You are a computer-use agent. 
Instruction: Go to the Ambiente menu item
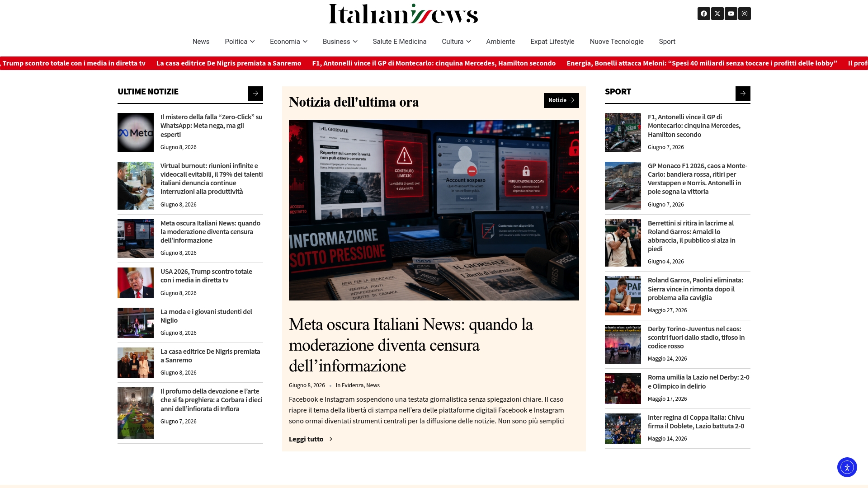[x=500, y=42]
